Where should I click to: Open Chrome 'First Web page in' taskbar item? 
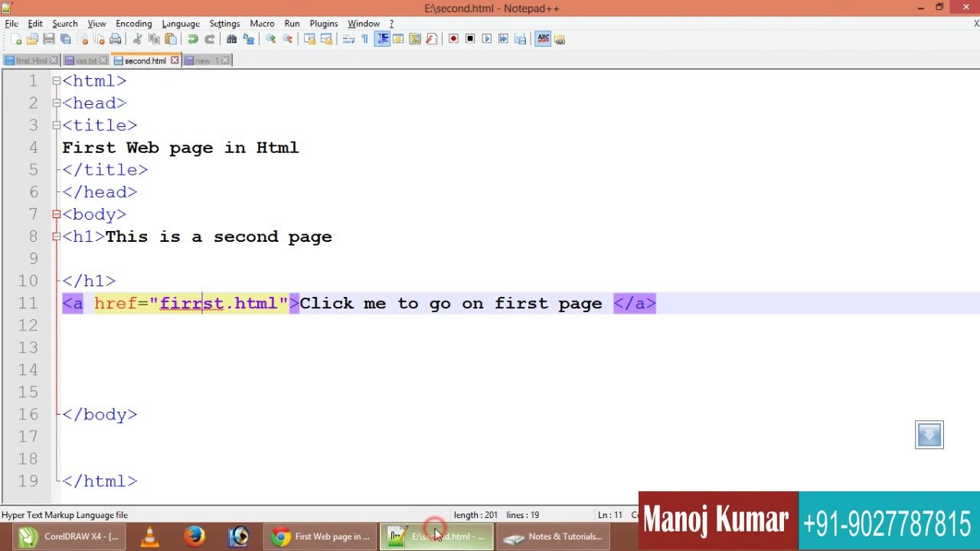point(321,536)
